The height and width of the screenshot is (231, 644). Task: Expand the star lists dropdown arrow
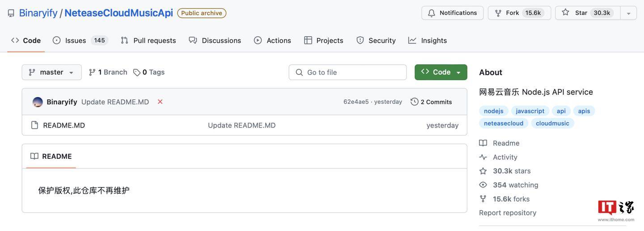tap(628, 13)
